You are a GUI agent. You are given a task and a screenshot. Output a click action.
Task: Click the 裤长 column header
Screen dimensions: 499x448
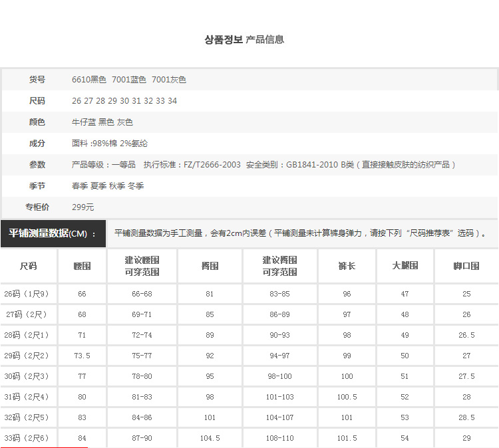[x=347, y=266]
